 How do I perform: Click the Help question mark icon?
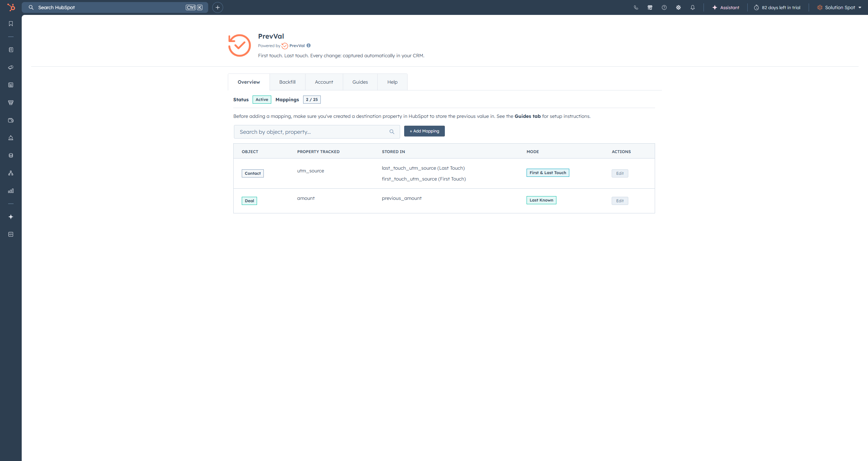(664, 7)
